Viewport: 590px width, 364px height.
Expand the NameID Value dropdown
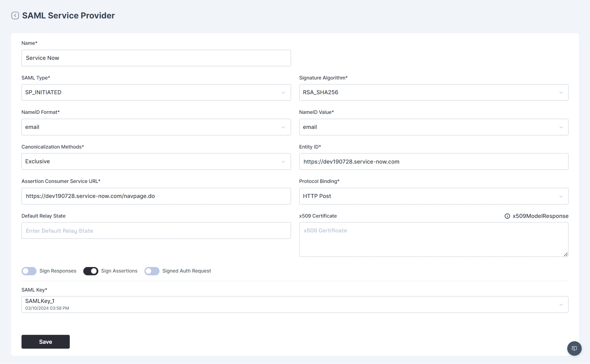pyautogui.click(x=433, y=127)
